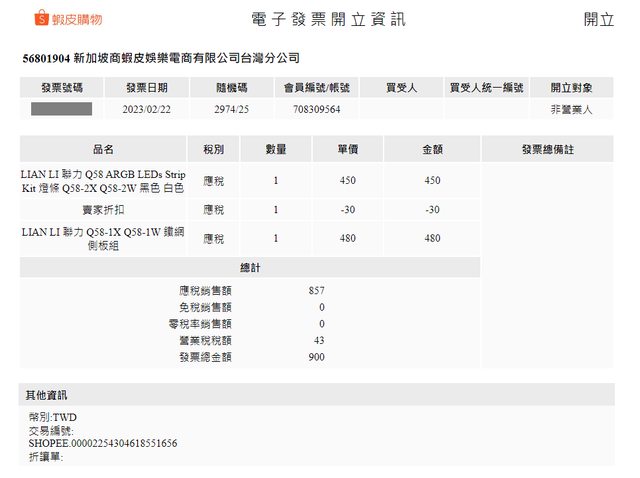Viewport: 640px width, 478px height.
Task: Click the 品名 column header
Action: (103, 149)
